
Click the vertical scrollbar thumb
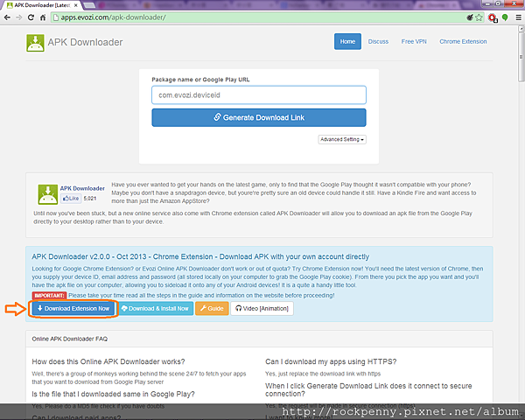(521, 57)
